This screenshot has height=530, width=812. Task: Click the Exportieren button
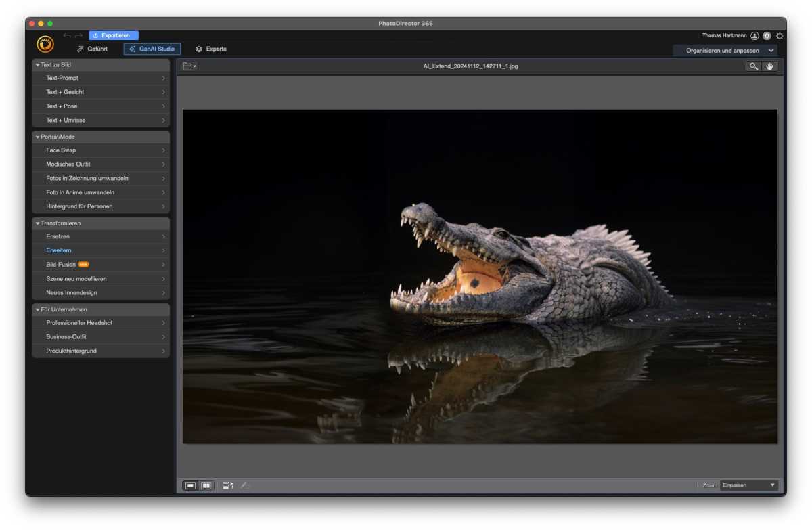tap(114, 35)
